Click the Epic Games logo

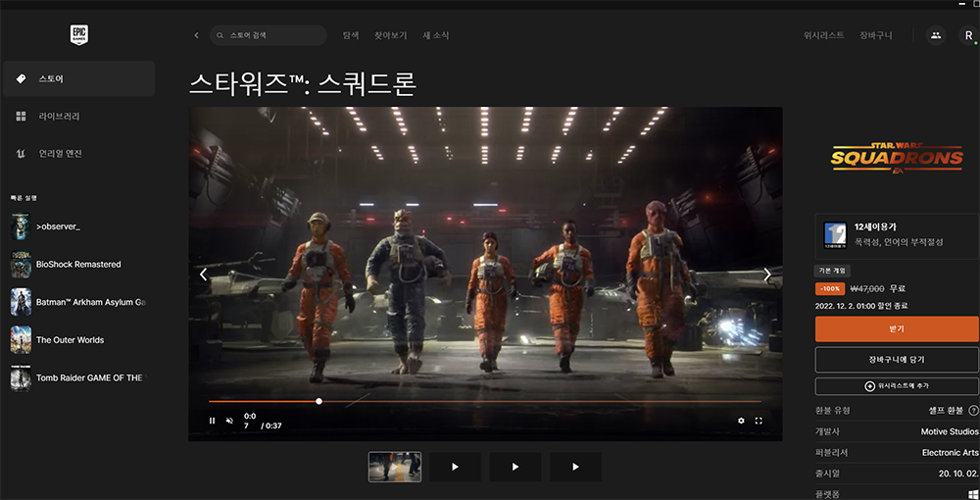click(x=78, y=35)
